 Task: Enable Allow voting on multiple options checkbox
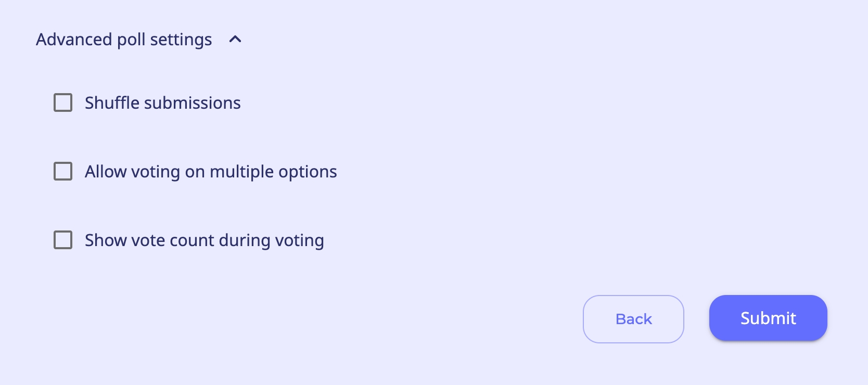coord(63,171)
